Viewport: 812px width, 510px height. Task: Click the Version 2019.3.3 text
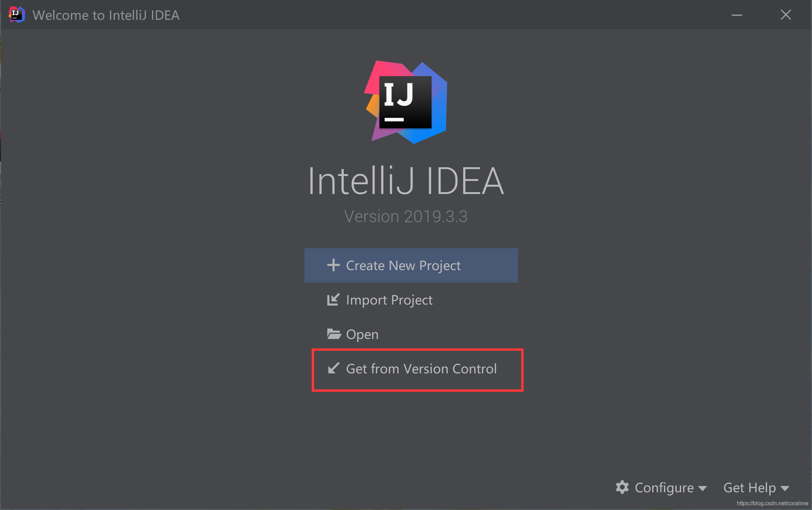point(405,216)
